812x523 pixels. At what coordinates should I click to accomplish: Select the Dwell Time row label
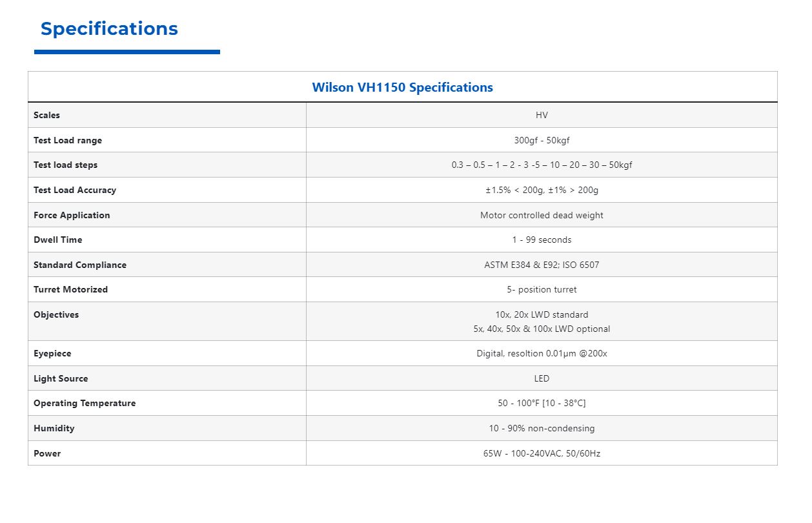(58, 240)
